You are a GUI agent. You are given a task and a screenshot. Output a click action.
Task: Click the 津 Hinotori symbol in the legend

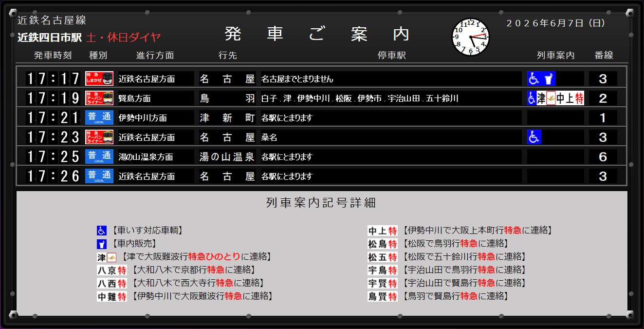tap(107, 257)
